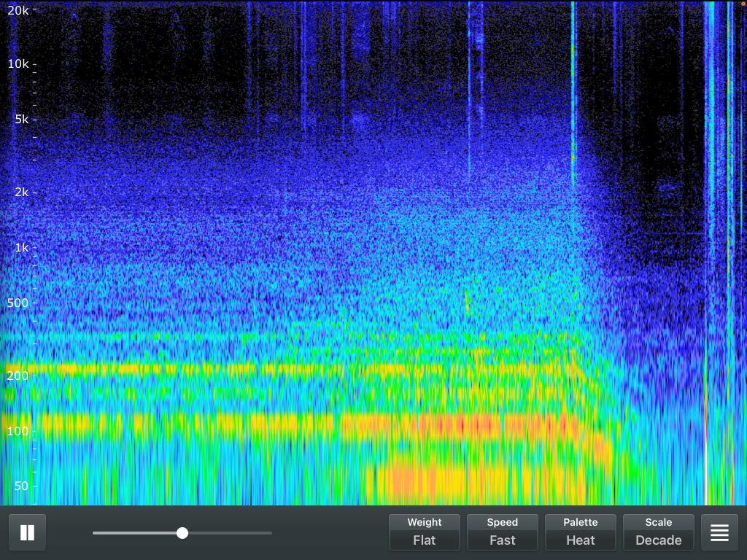Viewport: 747px width, 560px height.
Task: Select the 20k frequency axis label
Action: pos(18,10)
